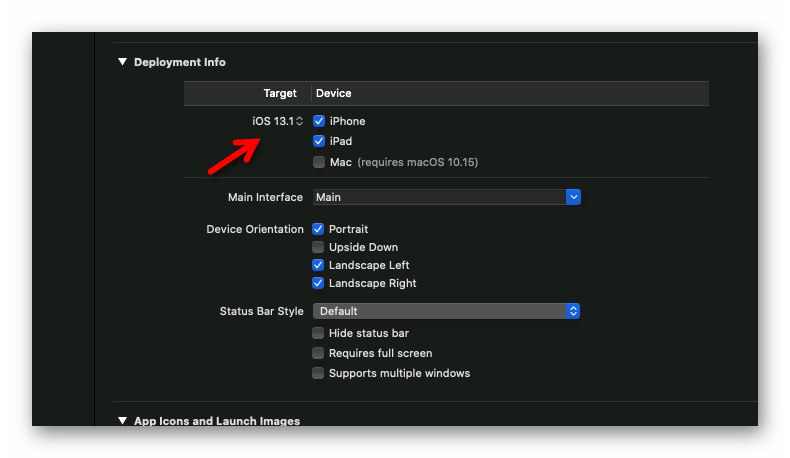
Task: Open the Main Interface blue dropdown arrow
Action: (x=573, y=197)
